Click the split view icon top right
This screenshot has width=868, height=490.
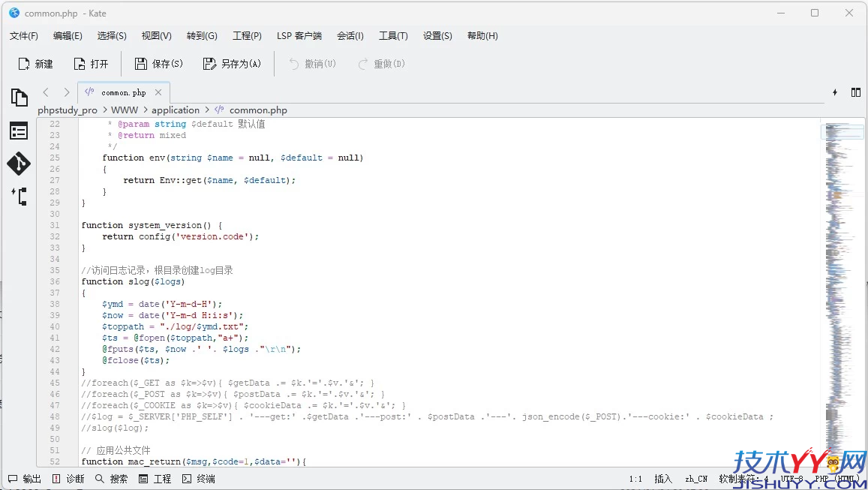point(856,92)
